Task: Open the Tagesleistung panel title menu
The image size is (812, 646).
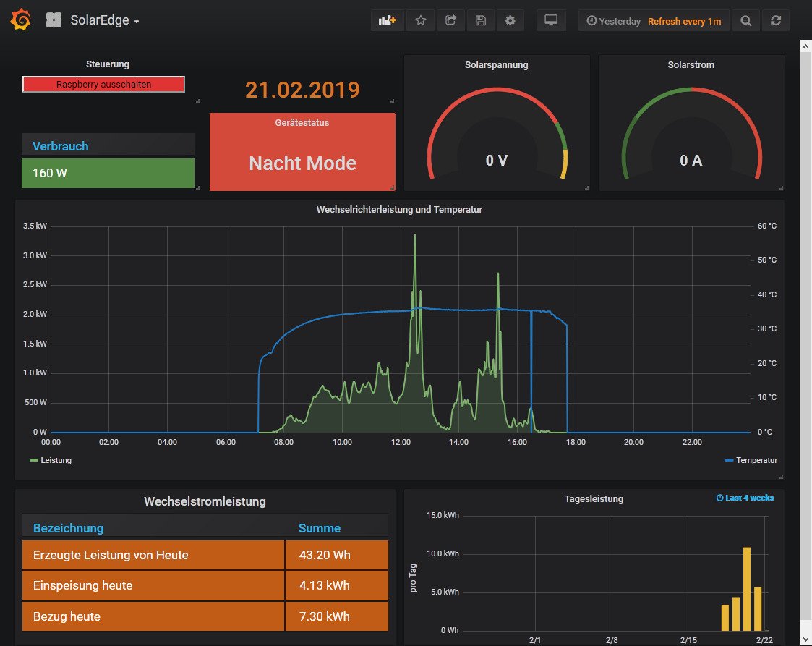Action: (593, 498)
